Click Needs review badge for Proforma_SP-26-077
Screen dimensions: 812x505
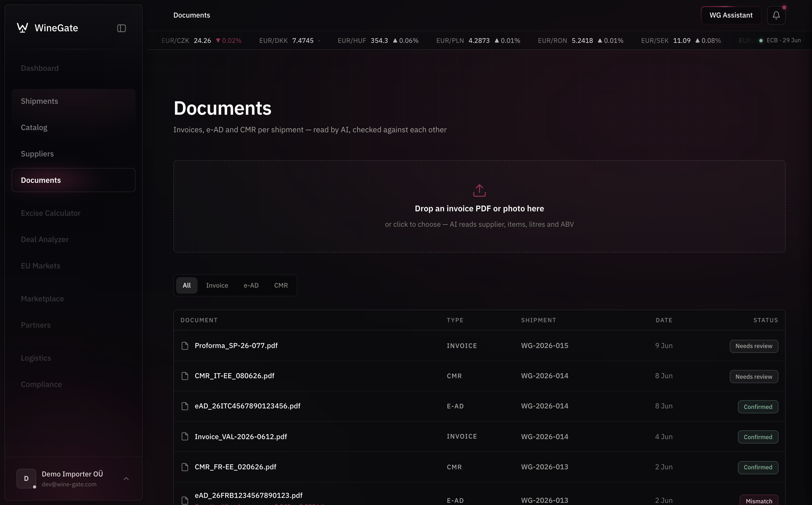point(754,346)
